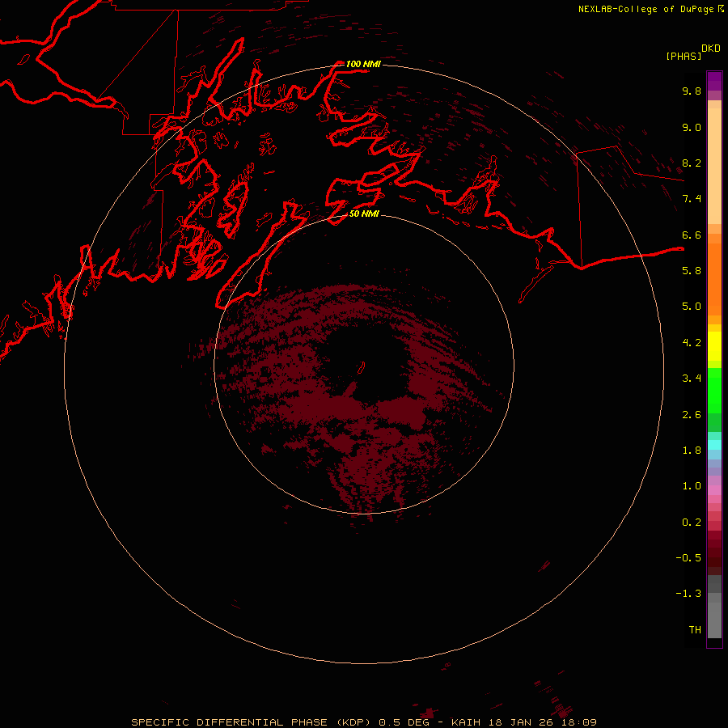Screen dimensions: 728x728
Task: Click the 0.2 scale value
Action: [692, 523]
